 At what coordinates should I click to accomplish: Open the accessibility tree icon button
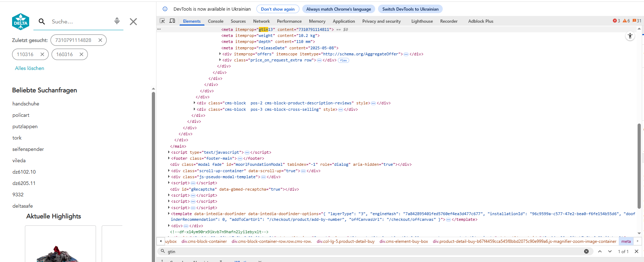tap(630, 36)
